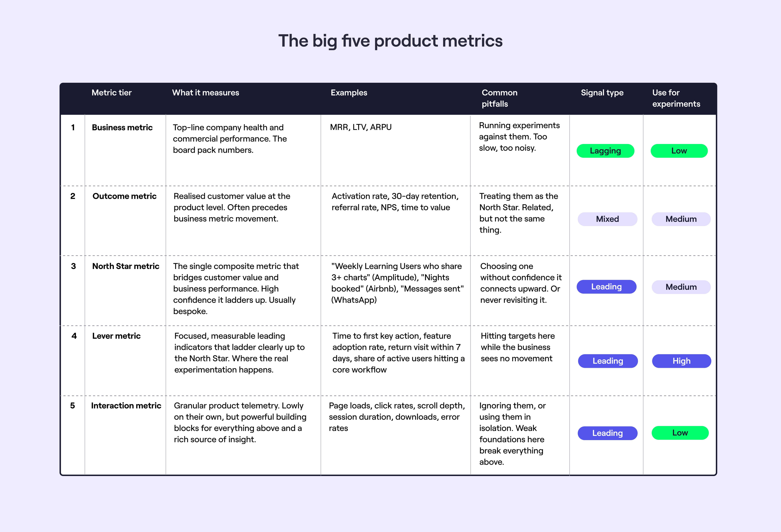Screen dimensions: 781x532
Task: Select the 'Business metric' row label
Action: (x=122, y=128)
